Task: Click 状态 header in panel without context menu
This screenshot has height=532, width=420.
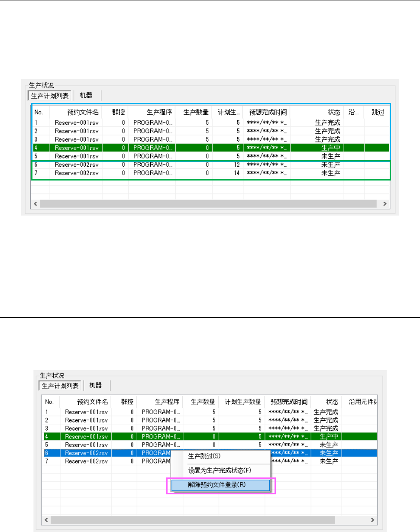Action: point(317,112)
